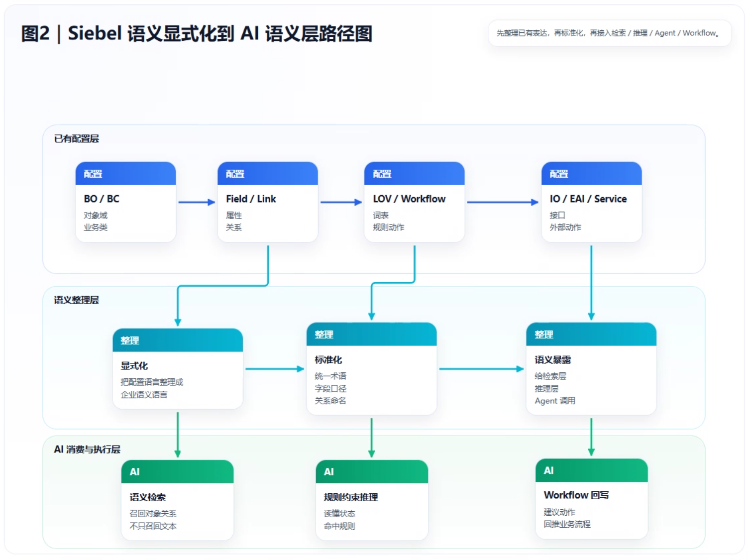Click the green 'AI' header of 规则约束推理 card

[x=372, y=471]
